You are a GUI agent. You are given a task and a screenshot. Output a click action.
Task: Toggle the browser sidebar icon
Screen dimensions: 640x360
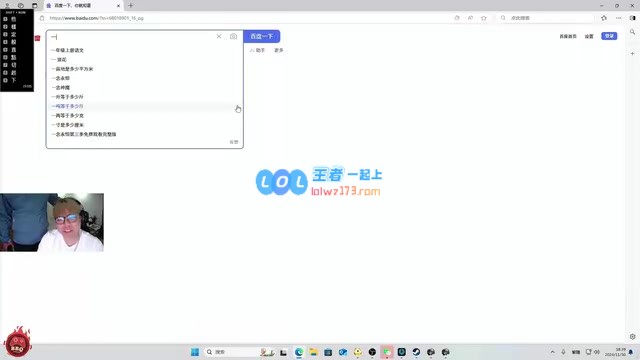(633, 18)
